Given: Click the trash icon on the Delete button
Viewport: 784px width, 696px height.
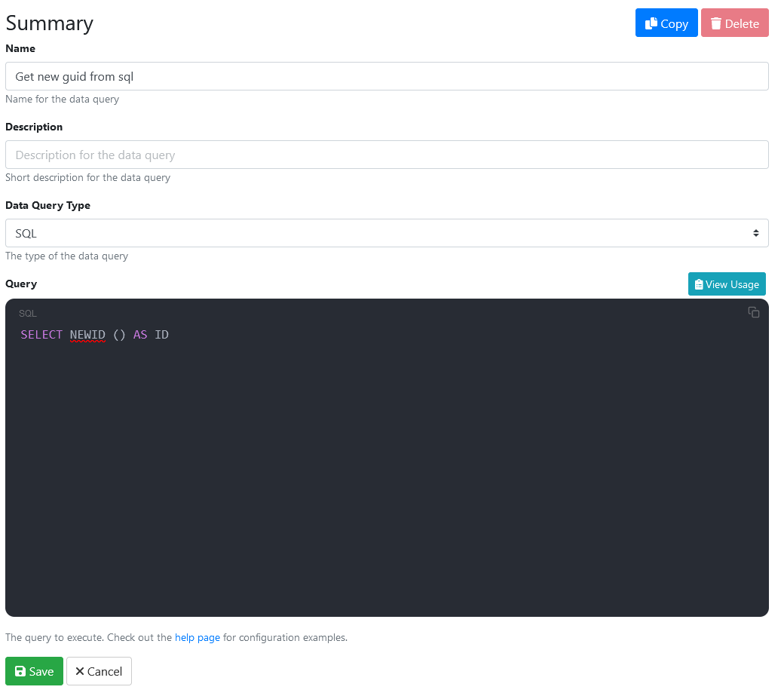Looking at the screenshot, I should click(715, 23).
